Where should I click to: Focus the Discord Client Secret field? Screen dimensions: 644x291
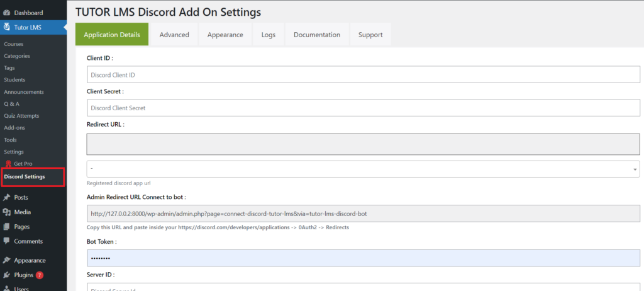(363, 108)
